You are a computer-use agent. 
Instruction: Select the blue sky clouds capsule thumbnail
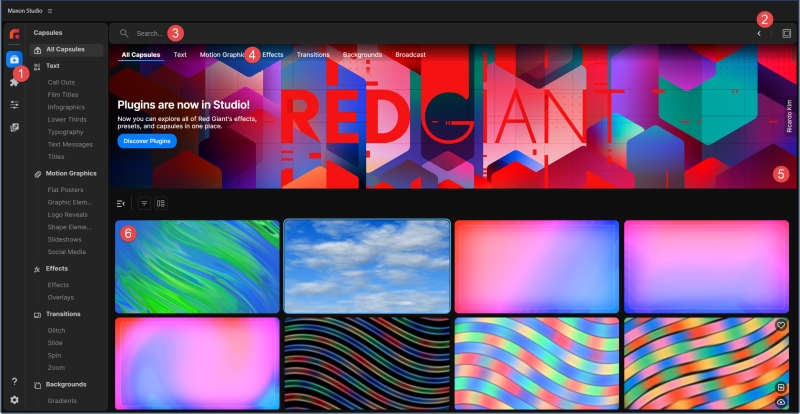(x=367, y=266)
